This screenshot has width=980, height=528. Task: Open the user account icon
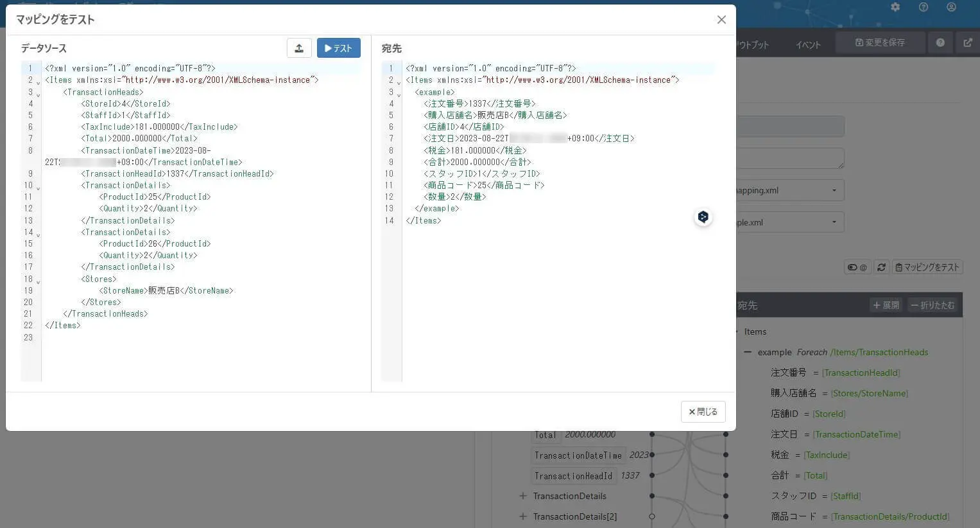click(x=950, y=7)
